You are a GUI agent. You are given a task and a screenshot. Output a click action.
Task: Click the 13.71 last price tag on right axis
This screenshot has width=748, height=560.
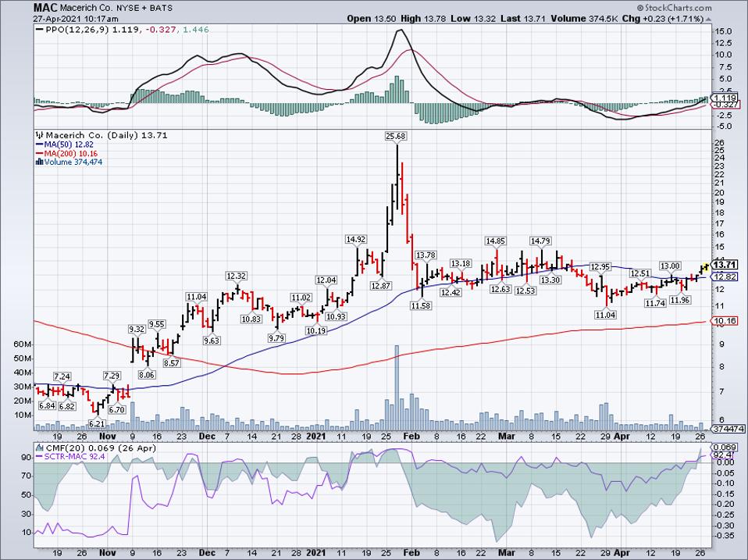[x=725, y=265]
